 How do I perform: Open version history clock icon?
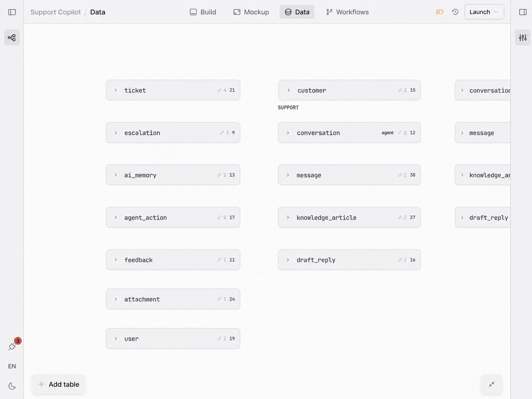455,12
